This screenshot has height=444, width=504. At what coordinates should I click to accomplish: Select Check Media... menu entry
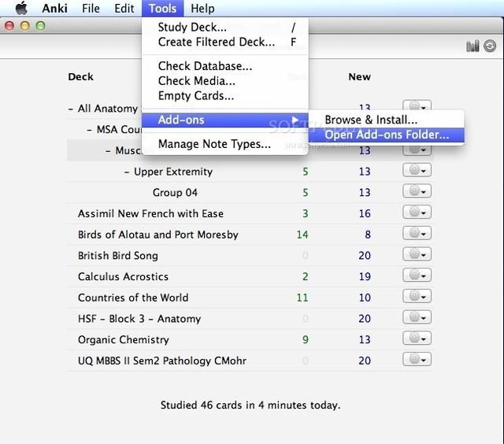(x=225, y=80)
